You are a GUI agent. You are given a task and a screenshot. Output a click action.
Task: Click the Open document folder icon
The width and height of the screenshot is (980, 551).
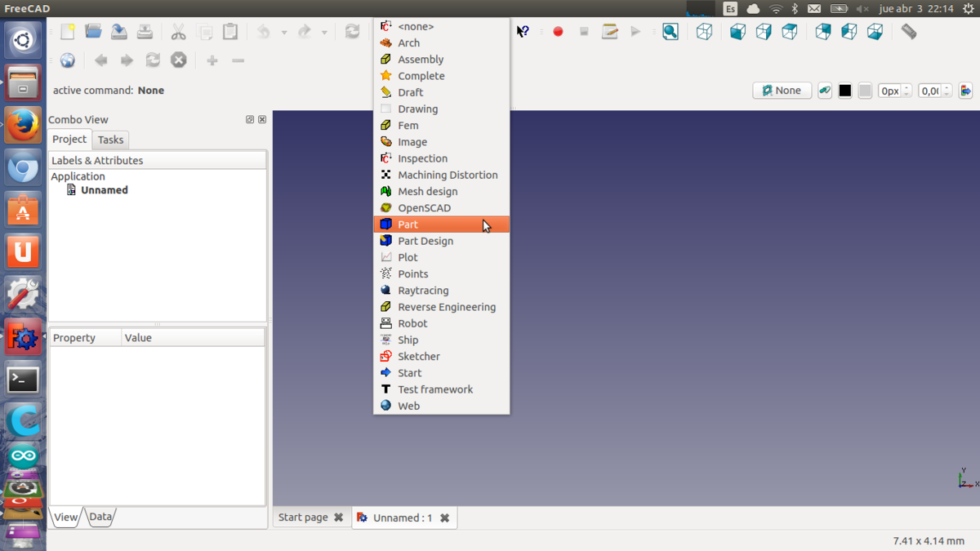point(93,32)
